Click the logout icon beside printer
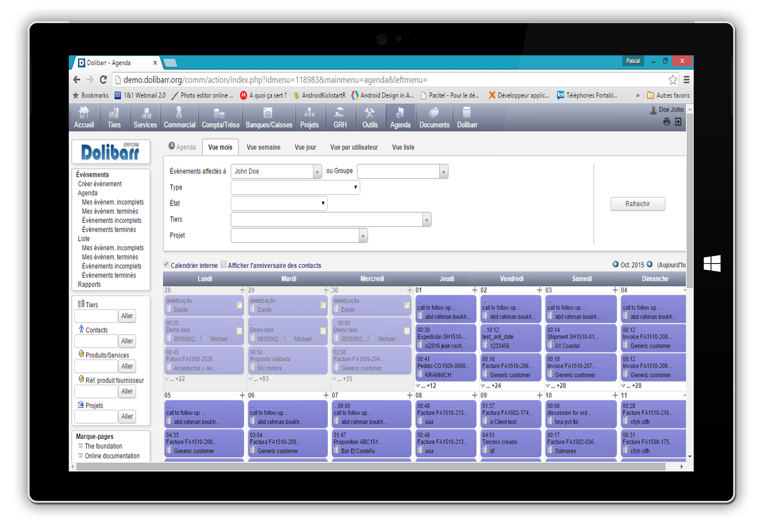 pos(678,122)
